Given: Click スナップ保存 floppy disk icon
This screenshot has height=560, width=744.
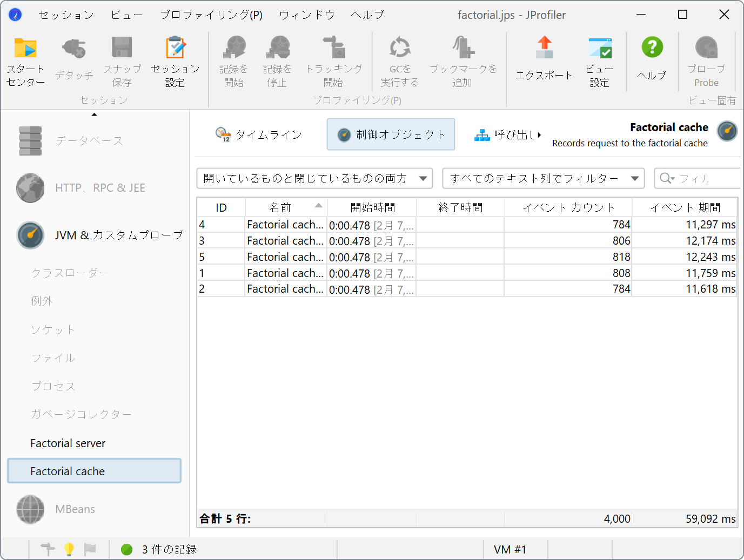Looking at the screenshot, I should pos(122,48).
